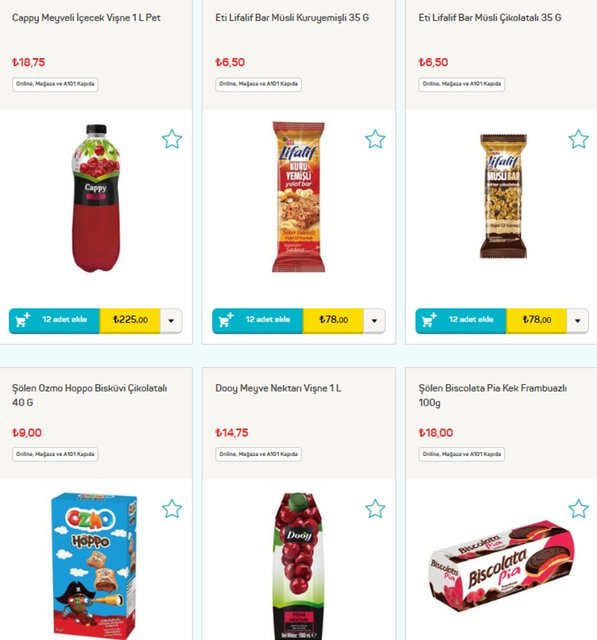Open quantity dropdown next to ₺225,00
597x640 pixels.
pyautogui.click(x=171, y=320)
